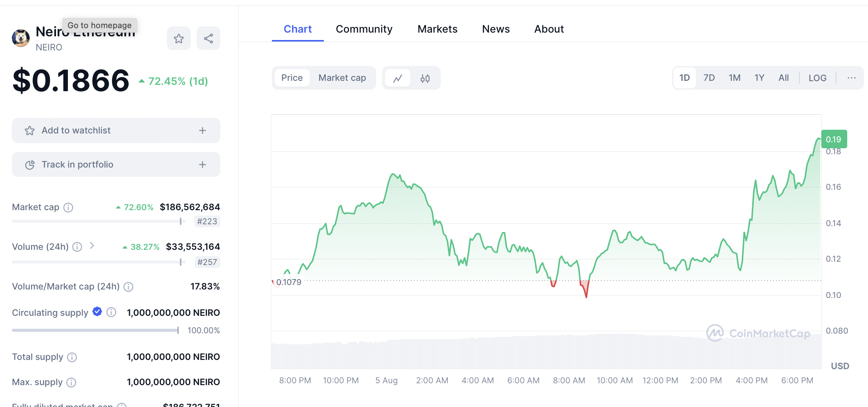Expand Add to watchlist plus
868x407 pixels.
[x=202, y=130]
